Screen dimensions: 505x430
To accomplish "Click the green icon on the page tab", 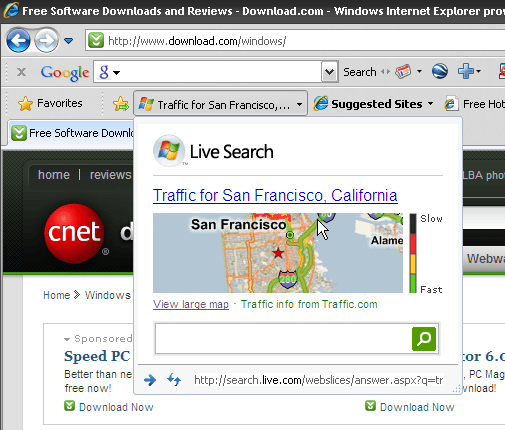I will coord(19,133).
